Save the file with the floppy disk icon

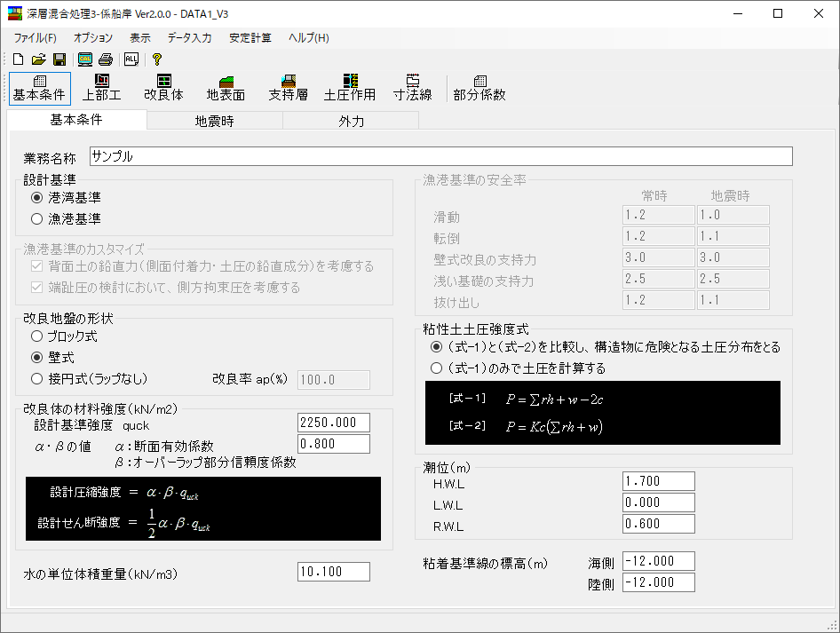pyautogui.click(x=59, y=59)
